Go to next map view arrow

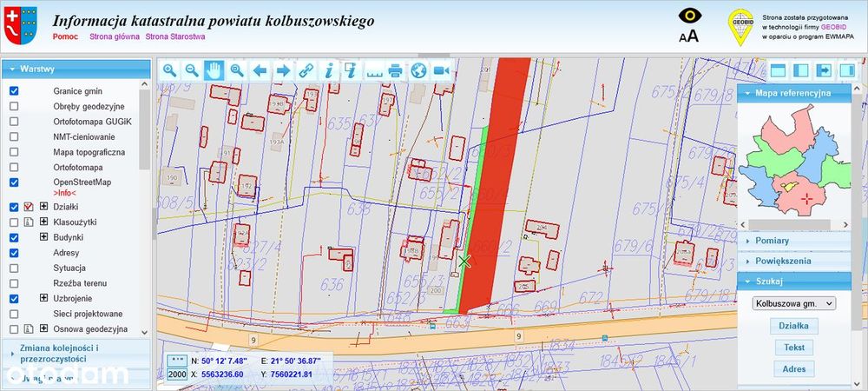pyautogui.click(x=283, y=70)
